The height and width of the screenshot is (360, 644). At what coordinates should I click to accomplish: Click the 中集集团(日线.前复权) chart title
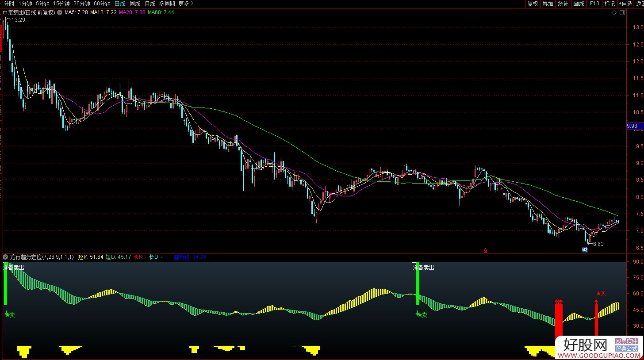[29, 12]
